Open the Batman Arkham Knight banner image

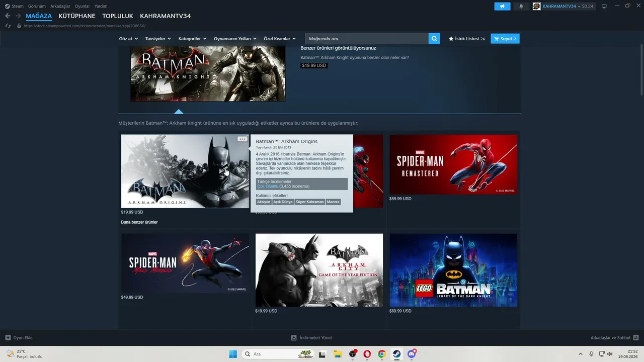pyautogui.click(x=208, y=74)
